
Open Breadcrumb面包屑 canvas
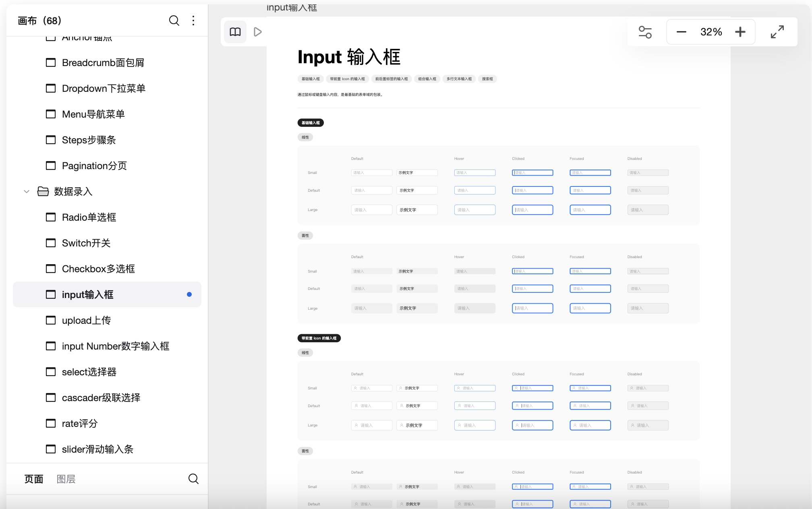pos(107,63)
